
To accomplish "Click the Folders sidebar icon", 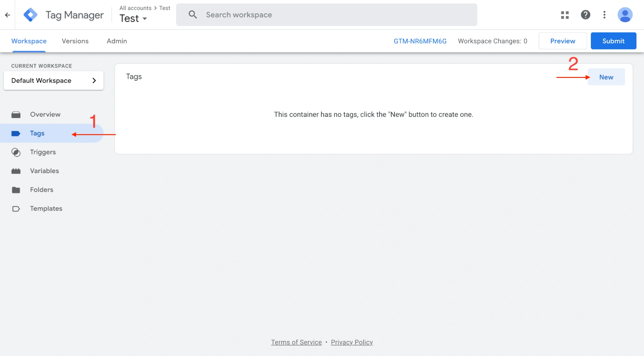I will tap(16, 190).
